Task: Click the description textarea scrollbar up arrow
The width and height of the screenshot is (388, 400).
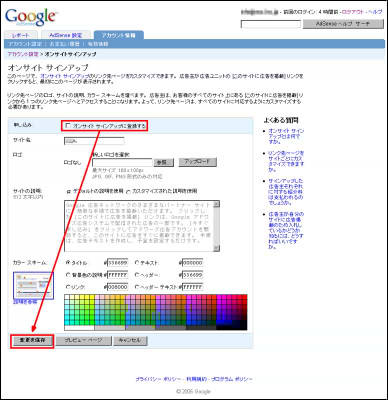Action: coord(217,204)
